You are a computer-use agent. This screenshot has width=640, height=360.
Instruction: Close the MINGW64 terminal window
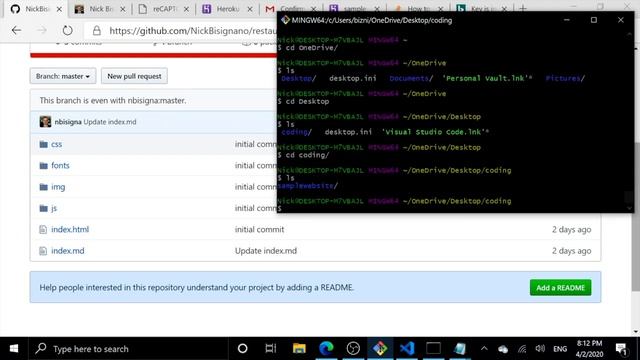coord(620,20)
